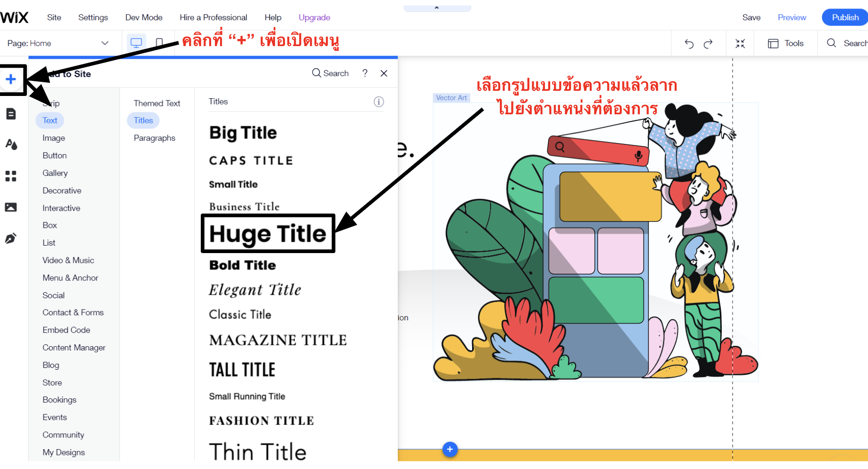This screenshot has height=469, width=868.
Task: Select the Text category
Action: coord(50,120)
